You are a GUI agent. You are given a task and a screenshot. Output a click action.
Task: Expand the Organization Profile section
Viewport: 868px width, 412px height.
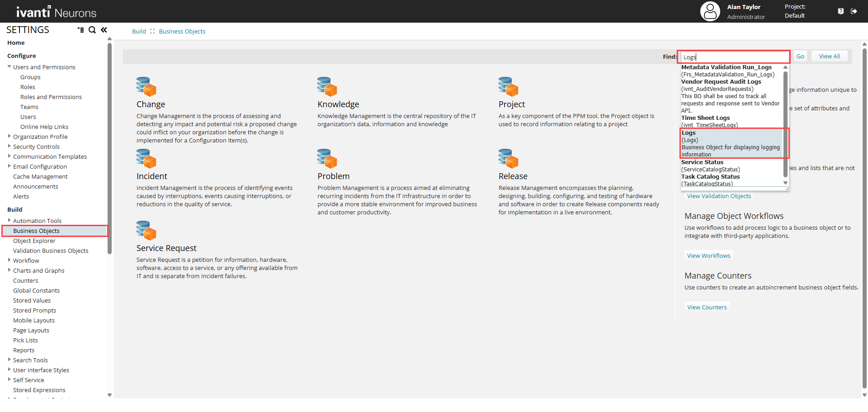[x=9, y=137]
